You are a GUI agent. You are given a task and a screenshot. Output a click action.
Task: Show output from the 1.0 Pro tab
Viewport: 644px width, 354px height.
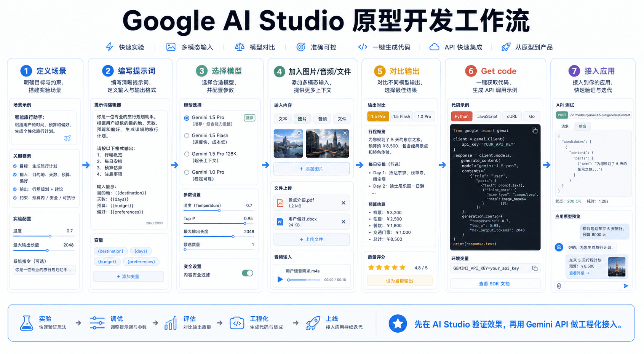tap(424, 116)
